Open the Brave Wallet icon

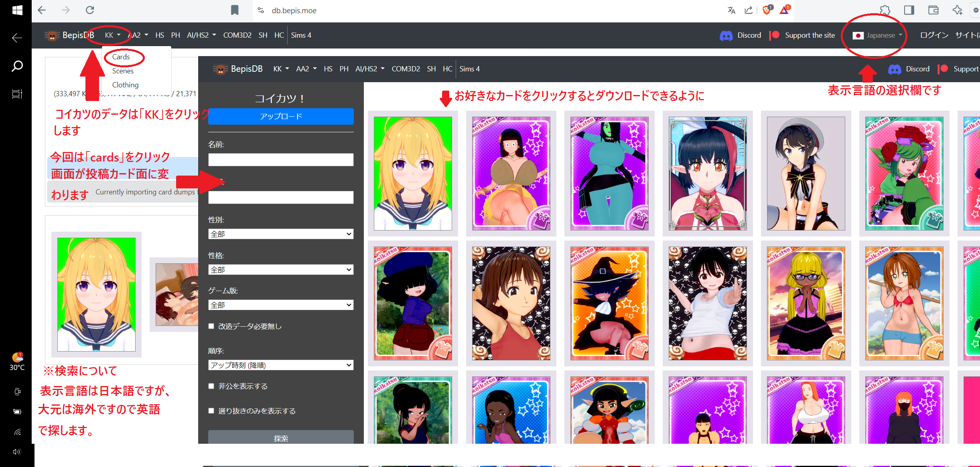tap(933, 10)
